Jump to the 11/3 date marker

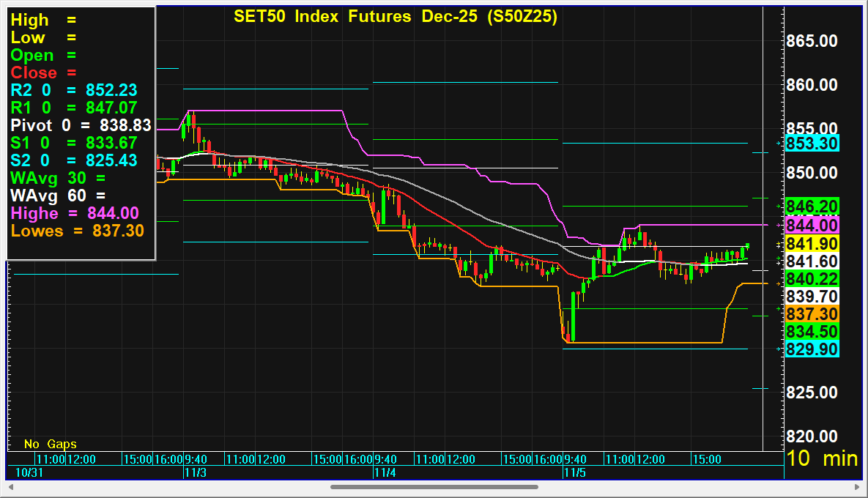[193, 473]
